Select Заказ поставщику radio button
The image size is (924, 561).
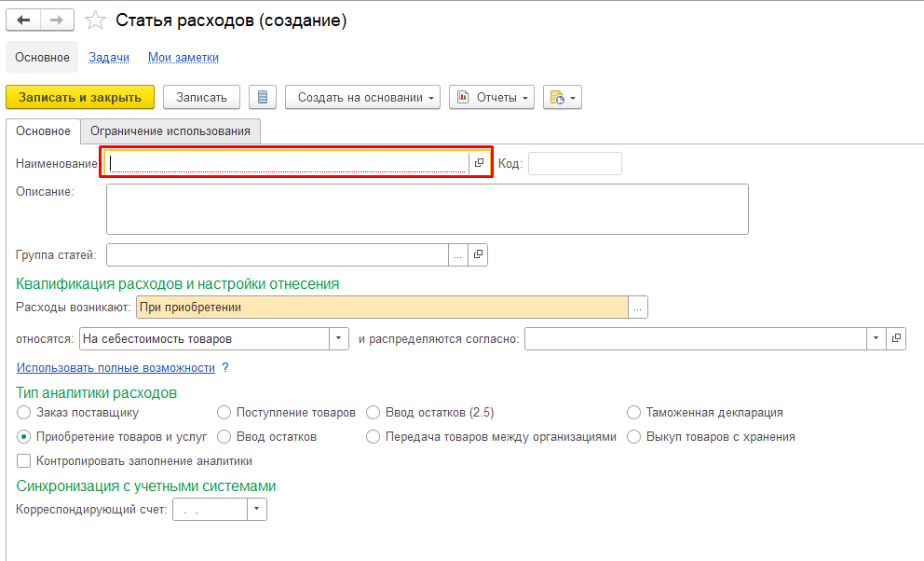24,412
